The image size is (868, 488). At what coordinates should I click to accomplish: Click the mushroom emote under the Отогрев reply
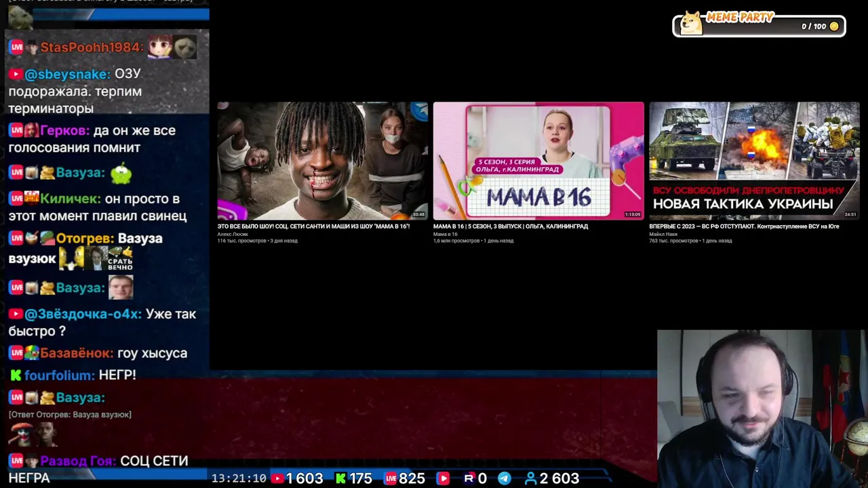[x=20, y=434]
